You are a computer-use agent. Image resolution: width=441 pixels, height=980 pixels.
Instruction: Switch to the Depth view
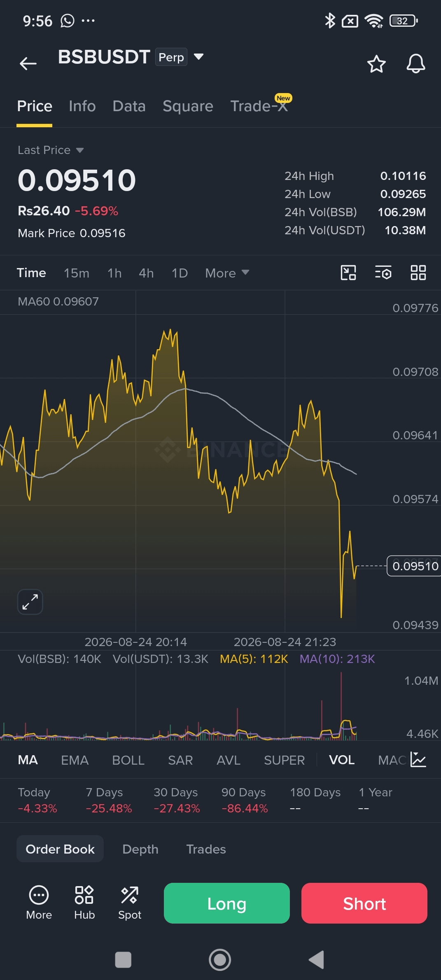140,849
